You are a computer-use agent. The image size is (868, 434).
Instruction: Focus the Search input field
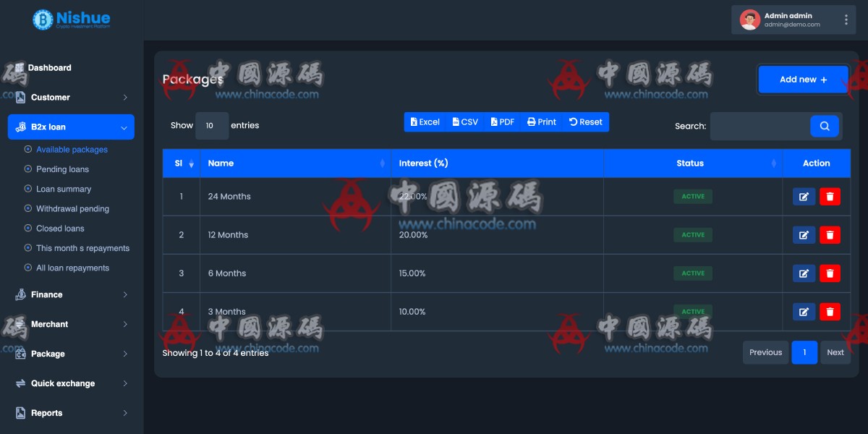click(759, 126)
